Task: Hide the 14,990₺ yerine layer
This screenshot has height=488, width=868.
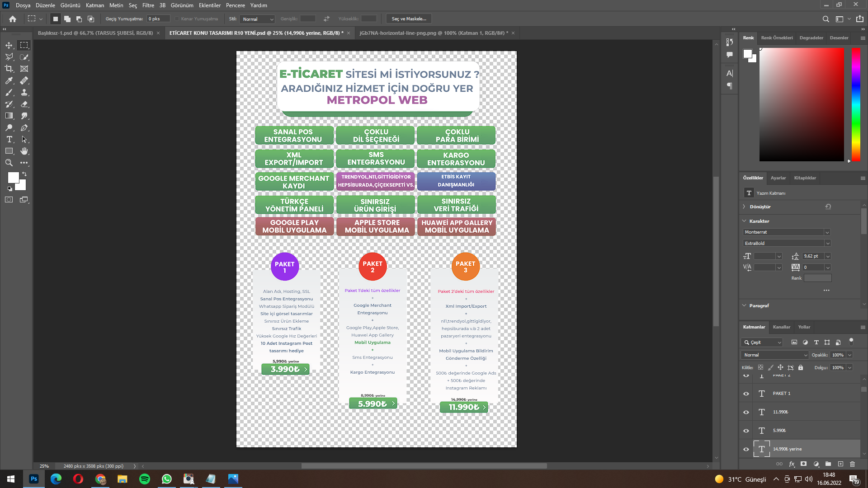Action: click(x=746, y=449)
